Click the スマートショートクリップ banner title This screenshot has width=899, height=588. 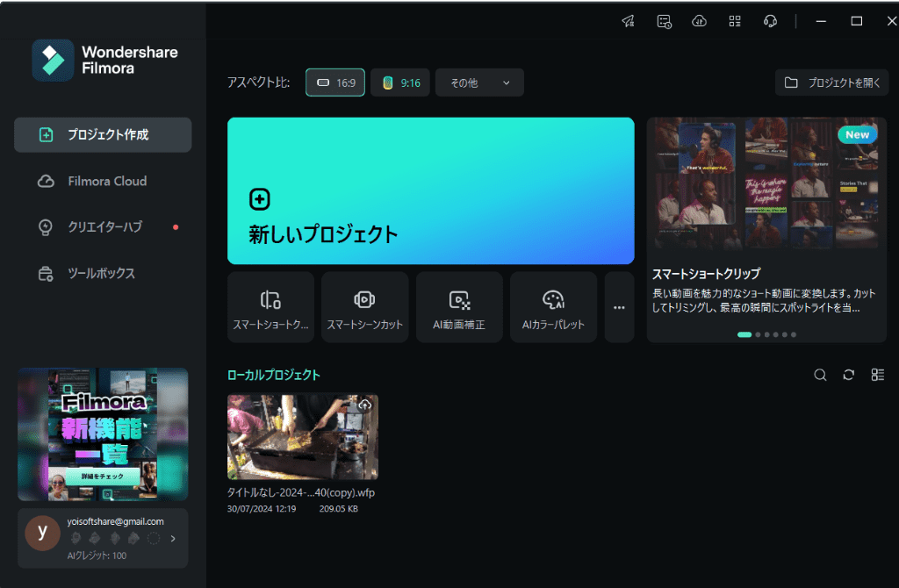(x=707, y=273)
